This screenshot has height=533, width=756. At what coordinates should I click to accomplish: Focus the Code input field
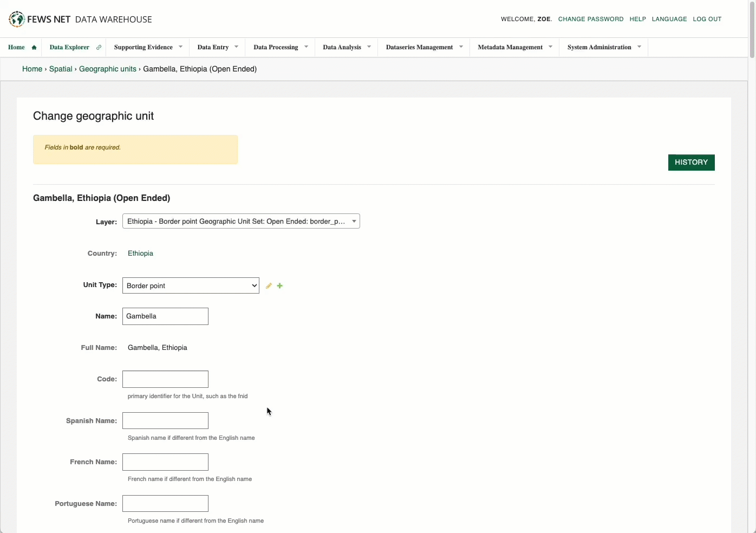pyautogui.click(x=165, y=379)
